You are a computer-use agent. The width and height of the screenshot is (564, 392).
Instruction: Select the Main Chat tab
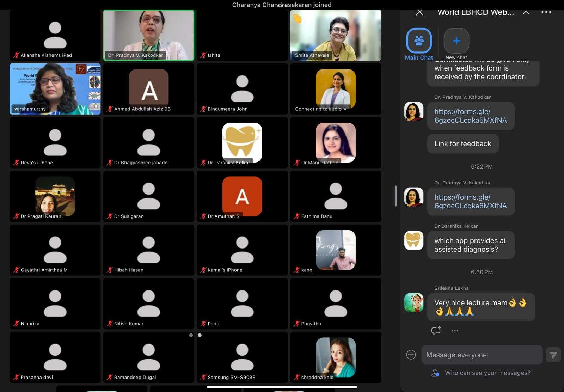coord(419,41)
